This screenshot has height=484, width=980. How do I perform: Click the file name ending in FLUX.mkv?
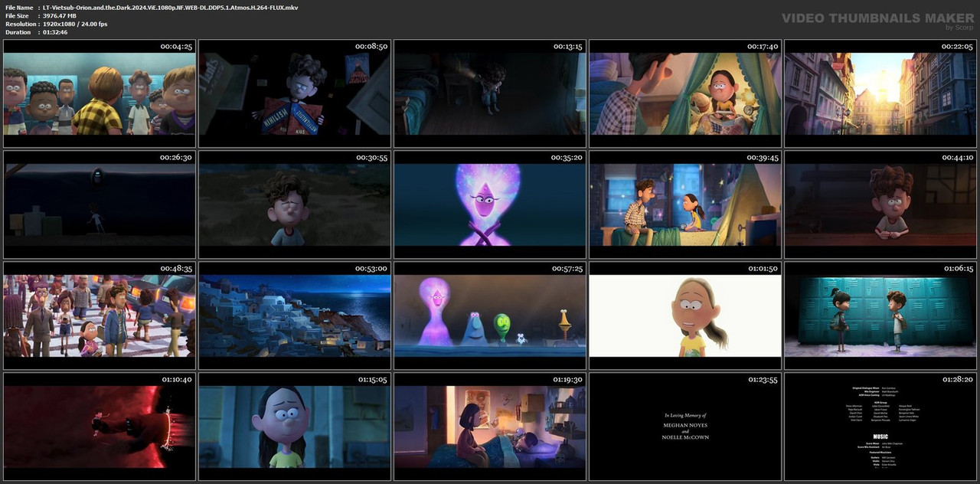170,7
